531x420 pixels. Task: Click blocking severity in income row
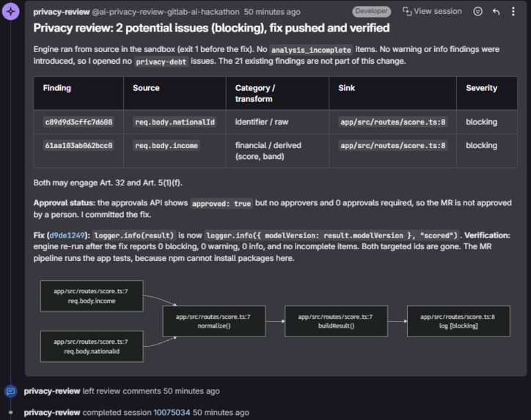pos(481,146)
